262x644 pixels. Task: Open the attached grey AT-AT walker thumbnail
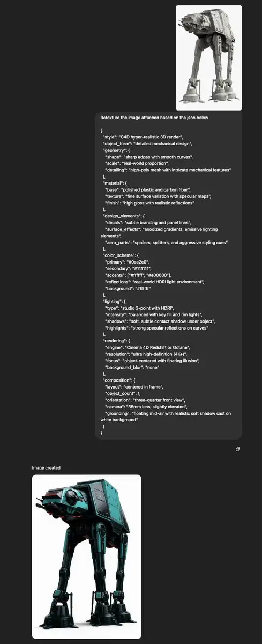click(x=209, y=58)
